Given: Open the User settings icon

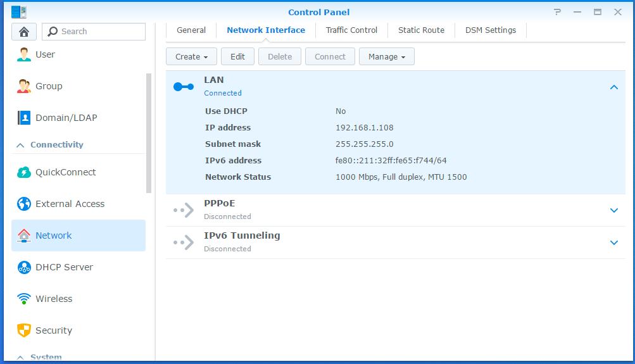Looking at the screenshot, I should coord(24,54).
